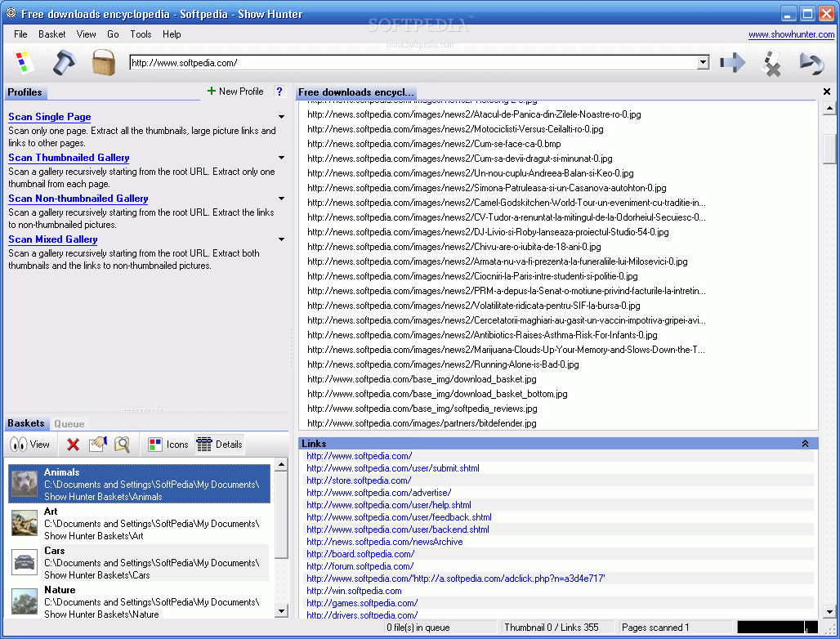Image resolution: width=840 pixels, height=639 pixels.
Task: Open the store.softpedia.com link
Action: click(x=359, y=480)
